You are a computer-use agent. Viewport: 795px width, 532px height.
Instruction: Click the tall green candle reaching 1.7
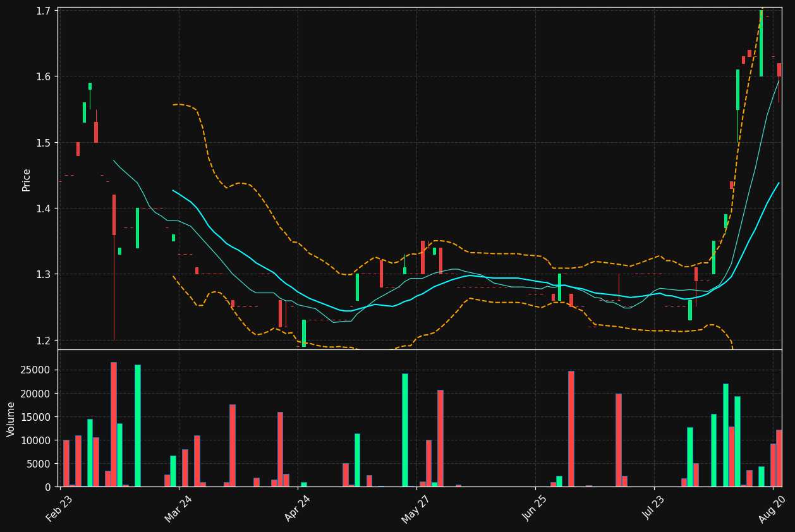coord(761,43)
